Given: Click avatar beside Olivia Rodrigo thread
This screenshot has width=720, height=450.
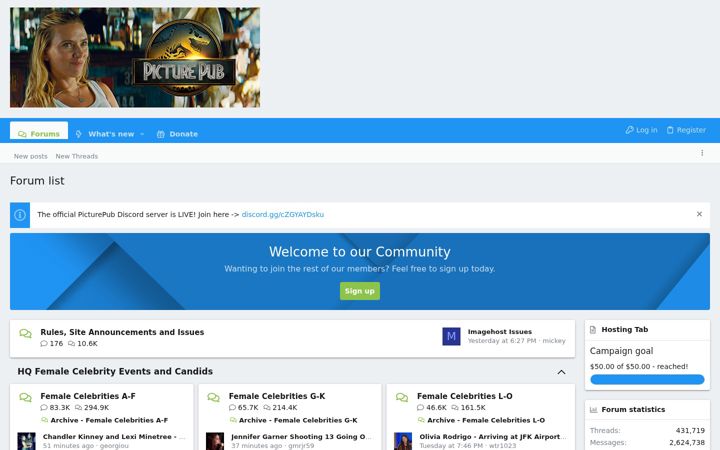Looking at the screenshot, I should [403, 441].
